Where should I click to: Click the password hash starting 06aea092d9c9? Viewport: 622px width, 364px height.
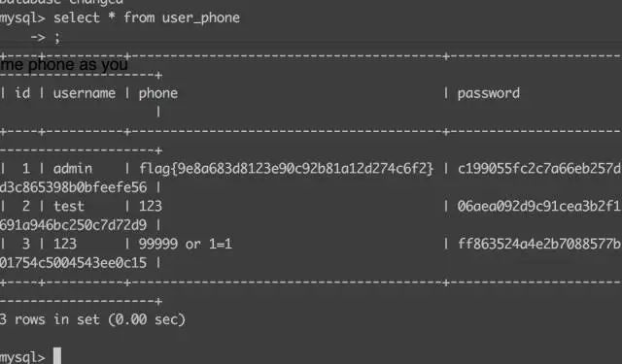(539, 207)
